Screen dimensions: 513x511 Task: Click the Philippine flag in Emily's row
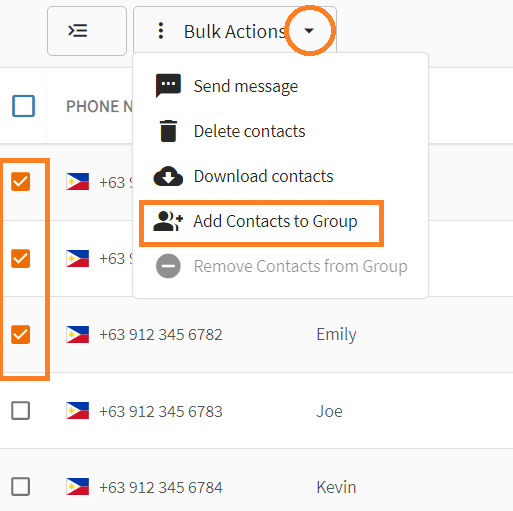(78, 334)
